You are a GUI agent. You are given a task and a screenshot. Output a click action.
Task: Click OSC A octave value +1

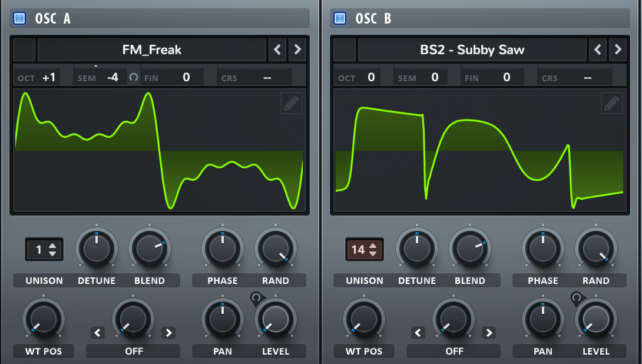coord(49,77)
